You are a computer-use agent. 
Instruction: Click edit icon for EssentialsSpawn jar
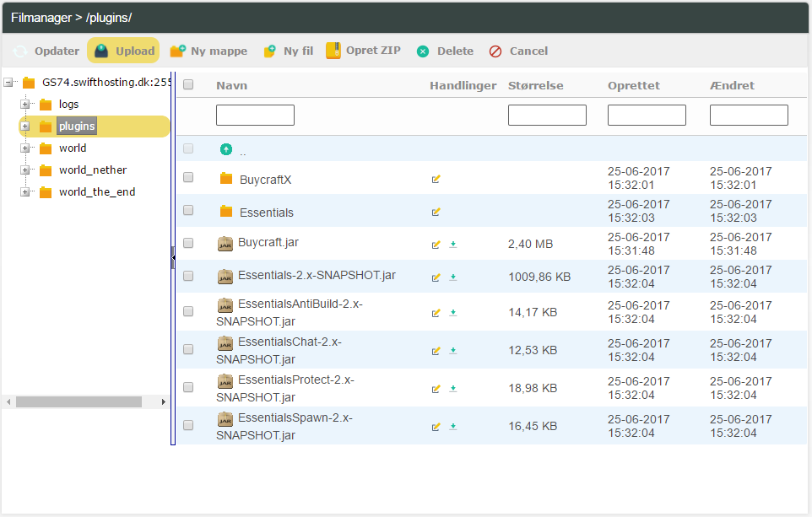coord(436,427)
